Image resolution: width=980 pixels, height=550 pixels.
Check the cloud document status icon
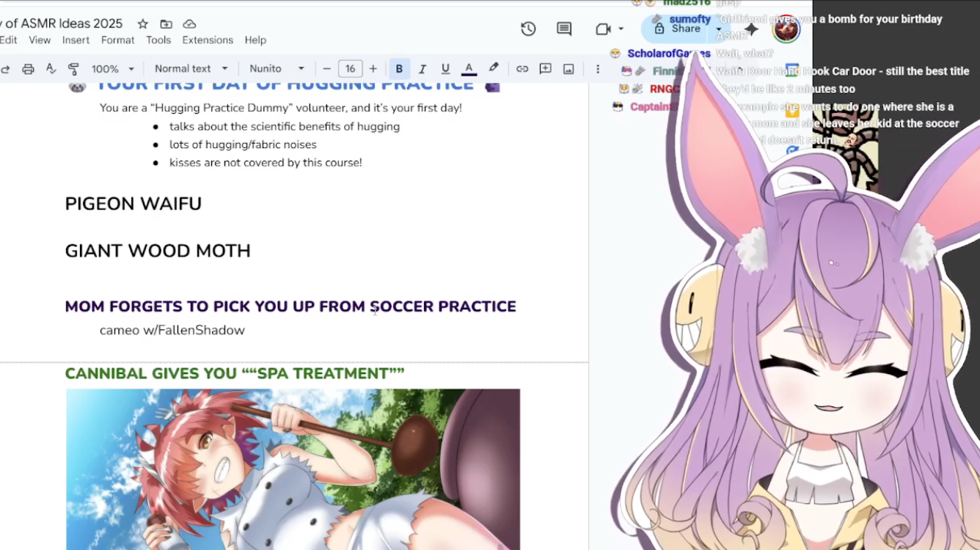189,24
